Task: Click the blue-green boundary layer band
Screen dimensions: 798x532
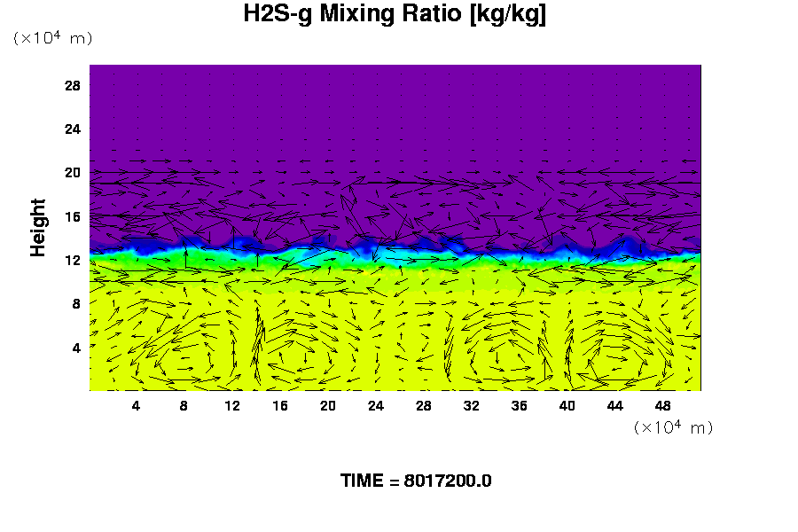Action: (x=395, y=255)
